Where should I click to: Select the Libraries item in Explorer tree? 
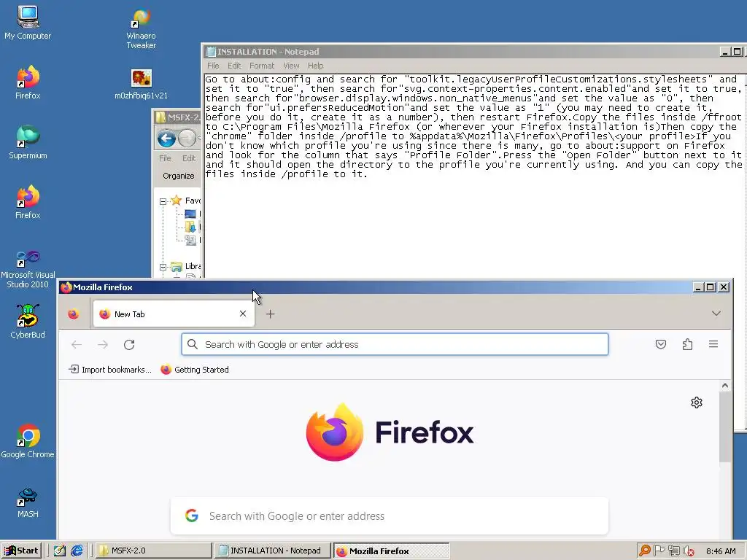pos(186,266)
